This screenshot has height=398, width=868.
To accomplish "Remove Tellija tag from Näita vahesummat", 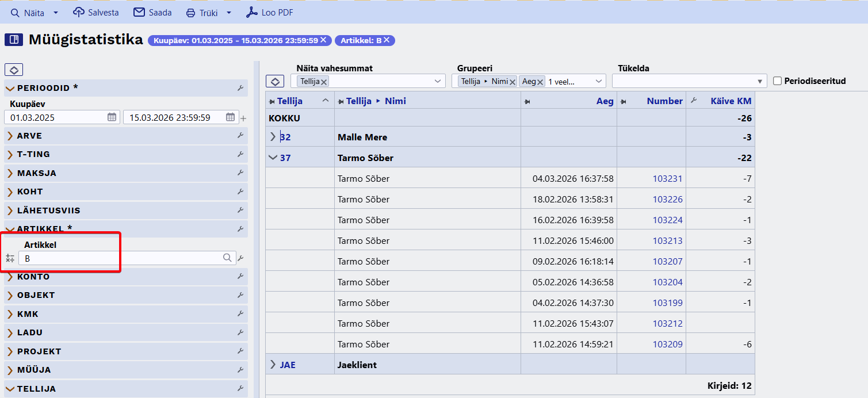I will pos(324,82).
